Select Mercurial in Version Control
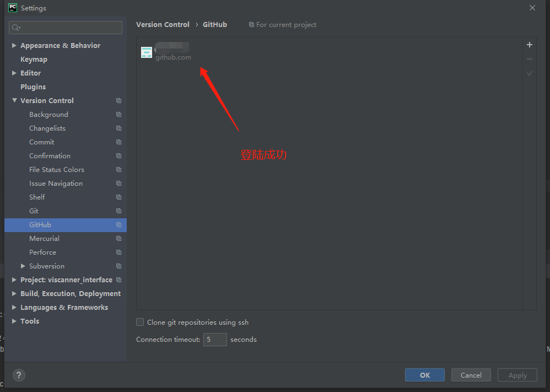 coord(44,238)
